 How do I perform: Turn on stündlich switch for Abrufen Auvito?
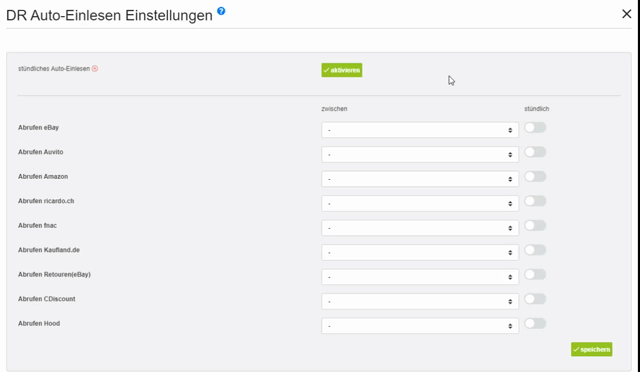coord(535,152)
